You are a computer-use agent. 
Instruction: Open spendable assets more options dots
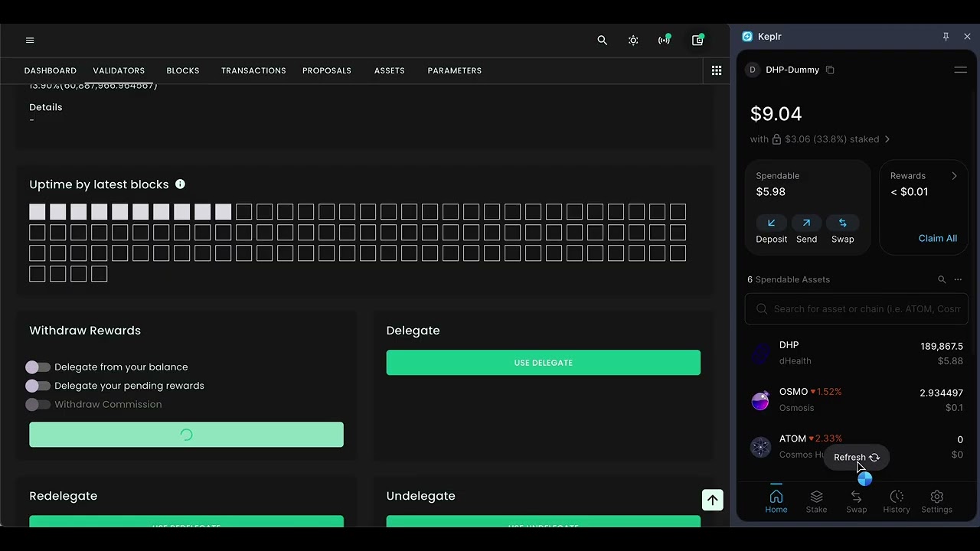[958, 279]
